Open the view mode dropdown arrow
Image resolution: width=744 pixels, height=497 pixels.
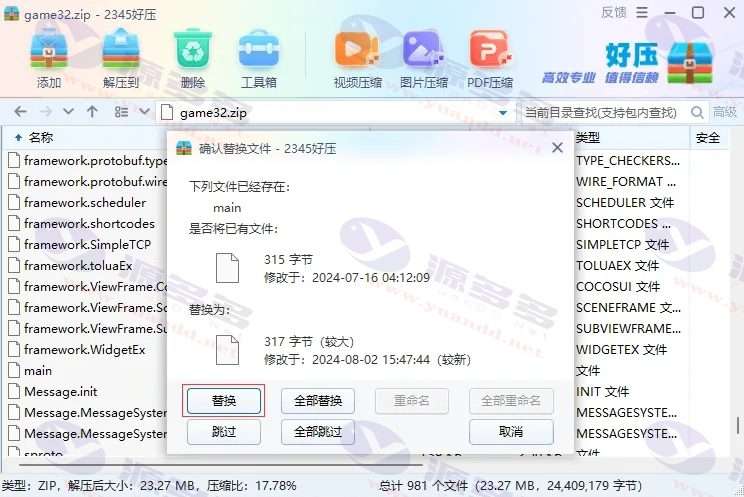pos(145,112)
